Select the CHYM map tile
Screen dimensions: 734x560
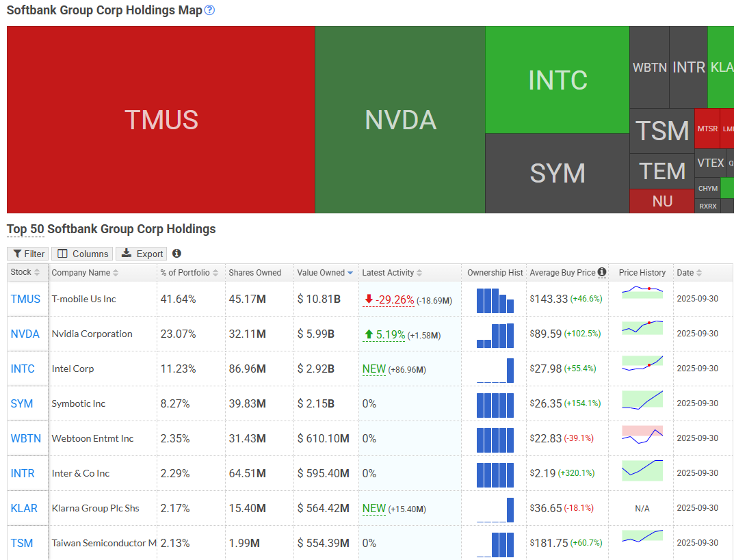coord(708,189)
